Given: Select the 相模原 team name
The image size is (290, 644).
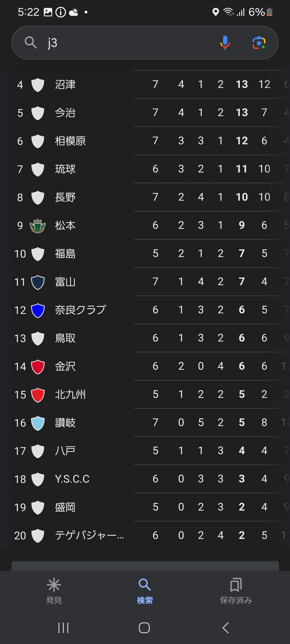Looking at the screenshot, I should click(x=70, y=141).
